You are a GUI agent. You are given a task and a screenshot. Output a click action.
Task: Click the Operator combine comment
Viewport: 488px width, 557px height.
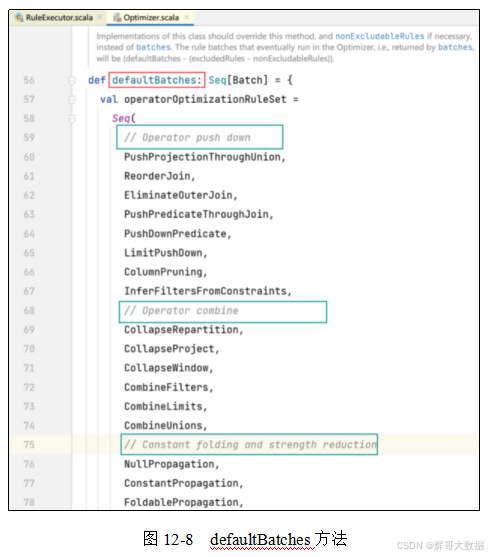click(181, 311)
